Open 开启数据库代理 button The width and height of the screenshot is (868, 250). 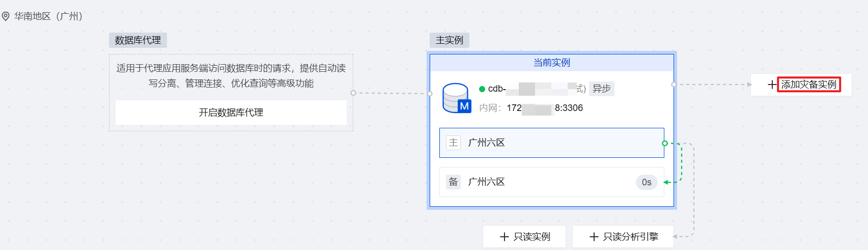[x=231, y=113]
